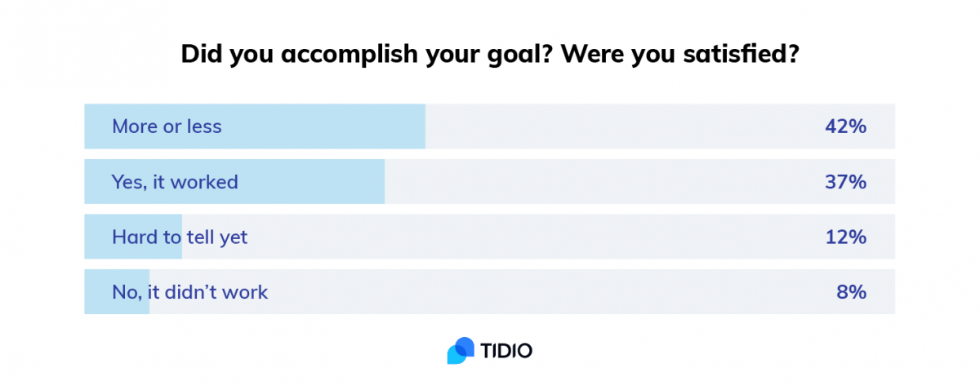Select the 'More or less' answer label
980x386 pixels.
point(167,126)
